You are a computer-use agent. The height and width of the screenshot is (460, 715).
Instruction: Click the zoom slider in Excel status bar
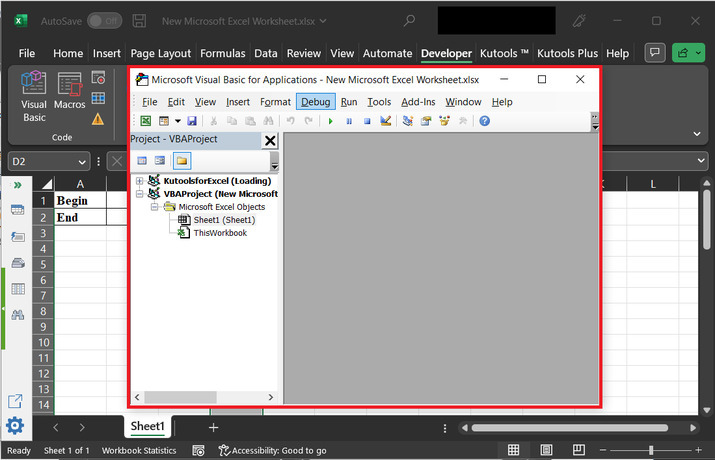(x=651, y=450)
